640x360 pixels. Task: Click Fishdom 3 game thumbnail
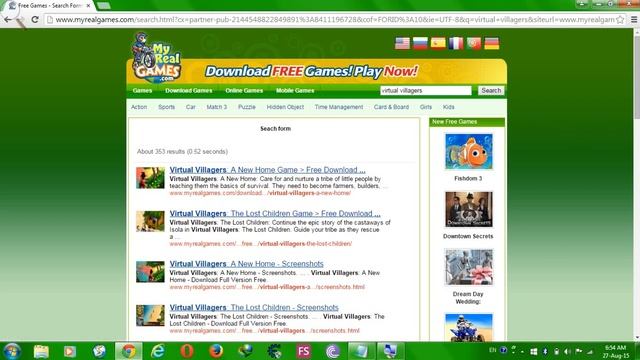pos(469,151)
